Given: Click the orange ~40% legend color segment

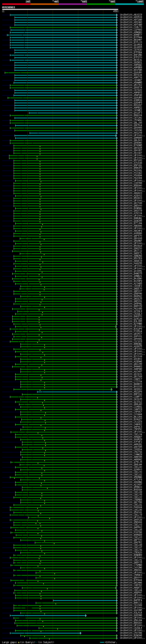Looking at the screenshot, I should point(45,4).
